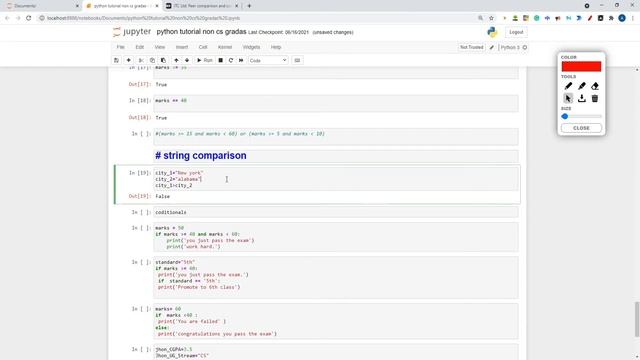
Task: Copy selected cells icon in toolbar
Action: [152, 60]
